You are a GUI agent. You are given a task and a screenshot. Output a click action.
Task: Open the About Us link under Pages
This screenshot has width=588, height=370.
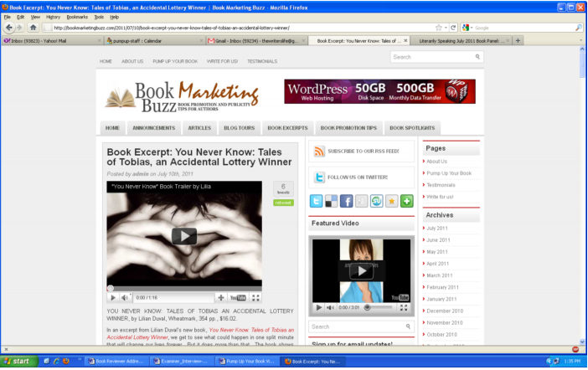437,162
